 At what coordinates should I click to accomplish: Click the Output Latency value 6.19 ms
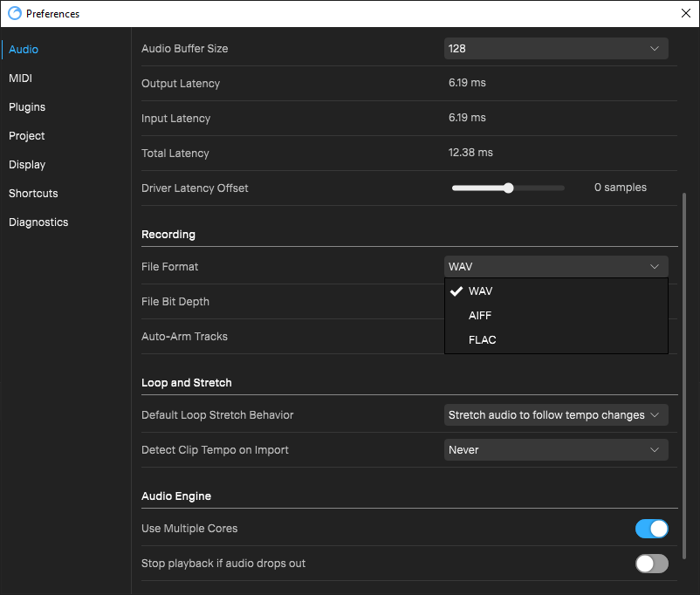(x=467, y=83)
